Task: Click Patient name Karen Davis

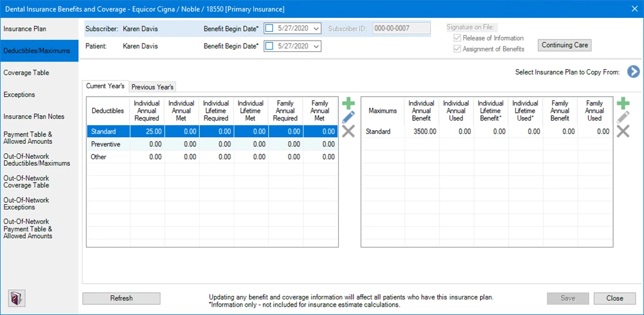Action: pyautogui.click(x=140, y=46)
